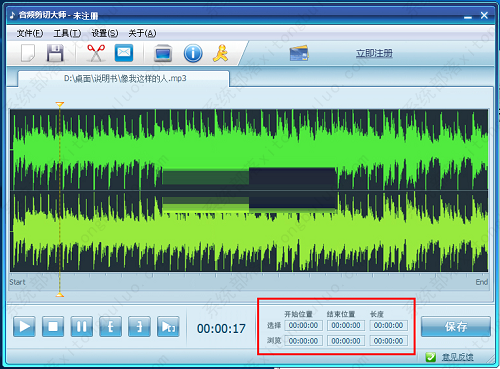The width and height of the screenshot is (500, 369).
Task: Click the 立即注册 register link
Action: (374, 53)
